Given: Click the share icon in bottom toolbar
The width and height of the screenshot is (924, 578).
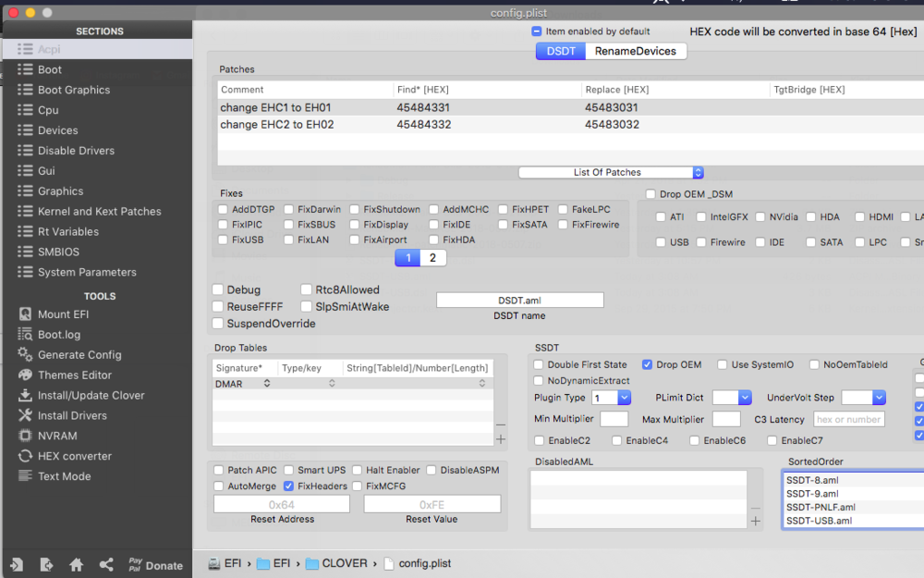Looking at the screenshot, I should point(106,565).
